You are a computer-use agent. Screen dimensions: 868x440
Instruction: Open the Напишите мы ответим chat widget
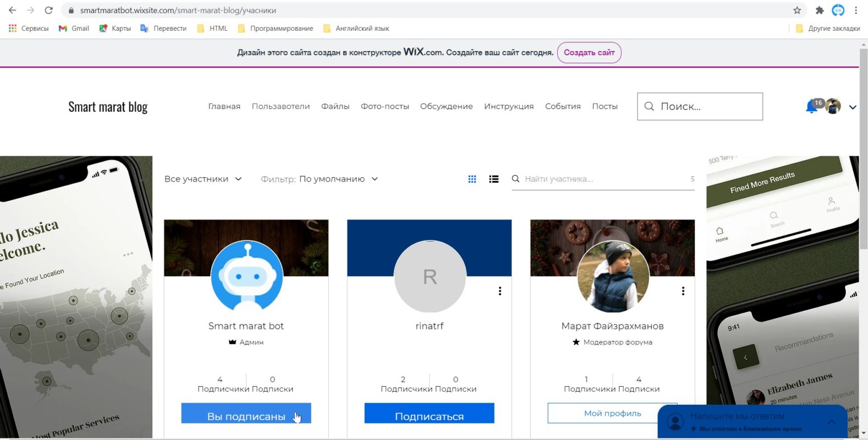[752, 422]
